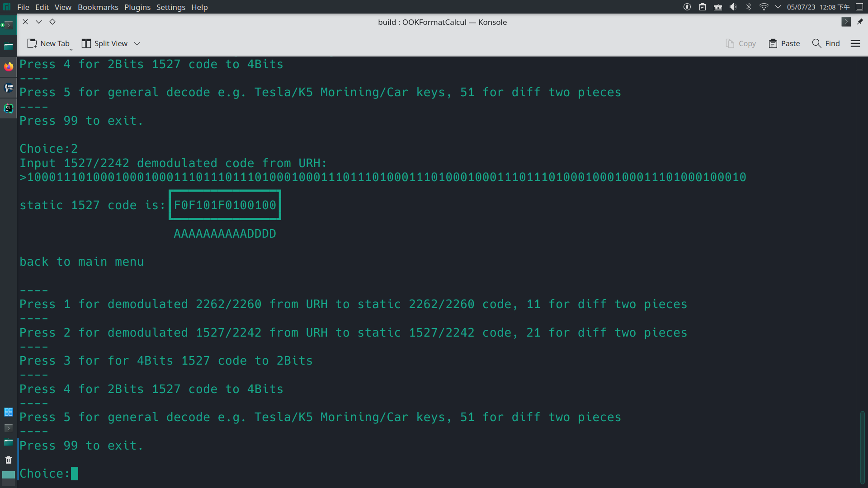Open the Plugins menu
Screen dimensions: 868x488
click(137, 7)
